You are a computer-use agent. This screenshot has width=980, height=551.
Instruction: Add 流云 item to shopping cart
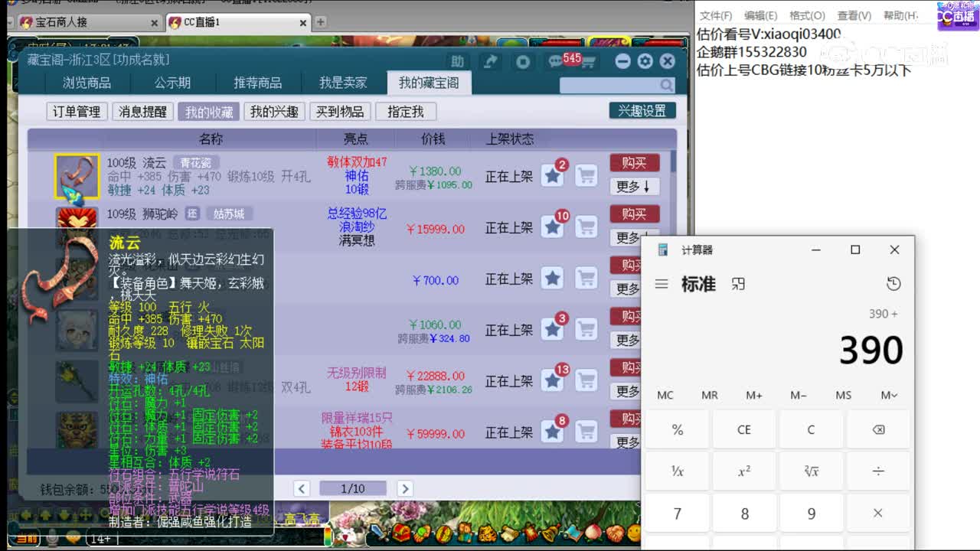point(586,176)
